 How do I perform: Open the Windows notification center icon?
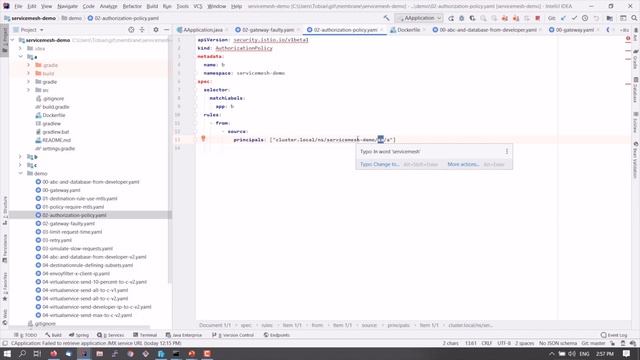pyautogui.click(x=627, y=353)
